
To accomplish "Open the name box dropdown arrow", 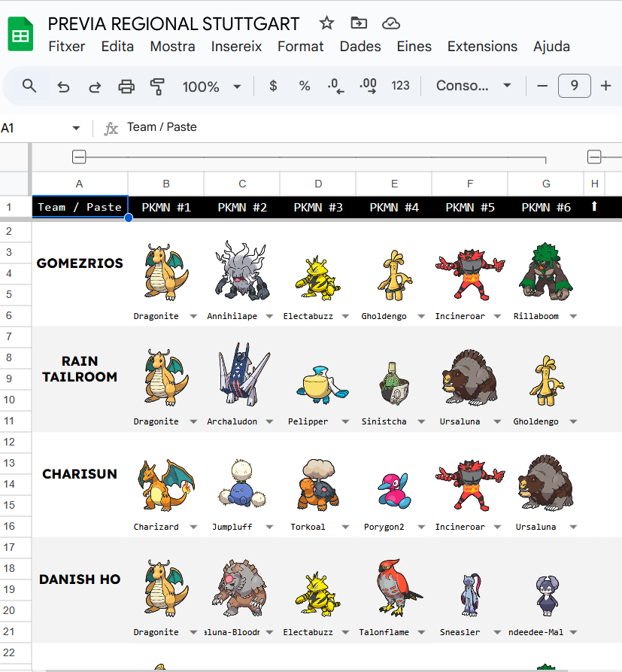I will [x=76, y=128].
